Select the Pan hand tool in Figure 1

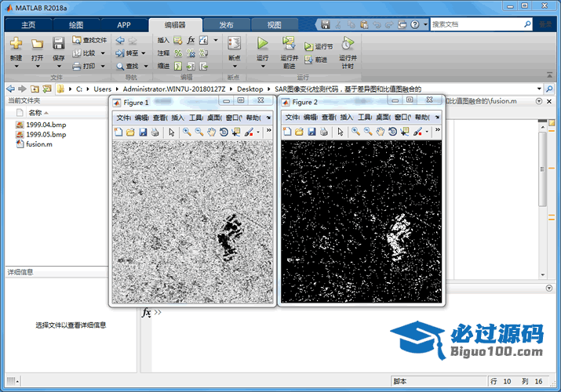tap(211, 132)
